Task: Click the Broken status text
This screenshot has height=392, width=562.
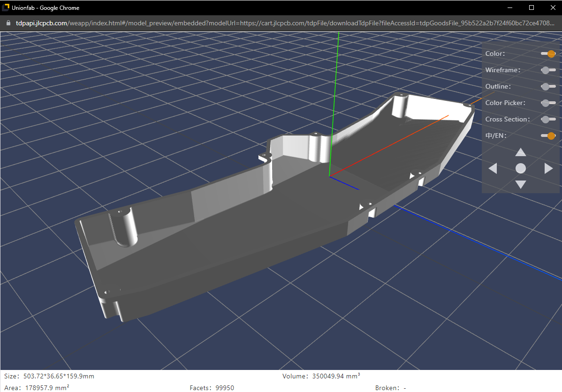Action: point(390,388)
